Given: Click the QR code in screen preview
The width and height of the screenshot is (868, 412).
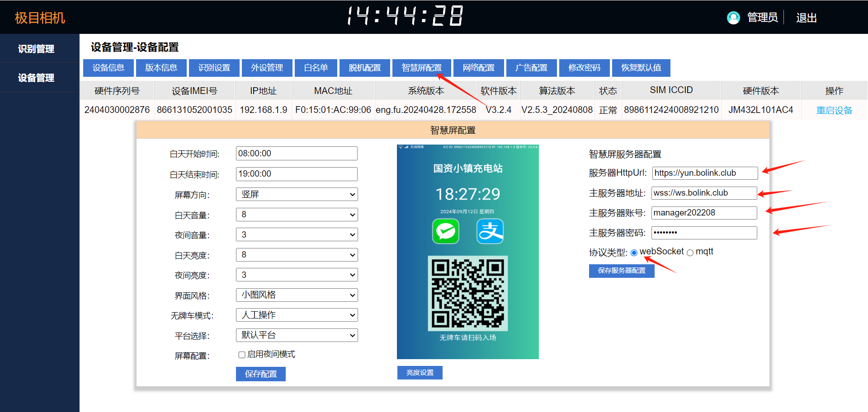Looking at the screenshot, I should [x=468, y=293].
